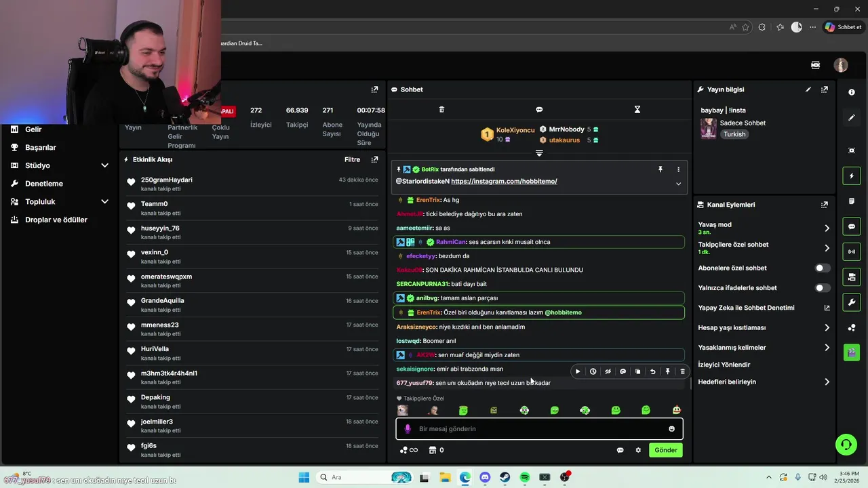The height and width of the screenshot is (488, 868).
Task: Focus the 'Bir mesaj gönderin' input field
Action: pos(540,429)
